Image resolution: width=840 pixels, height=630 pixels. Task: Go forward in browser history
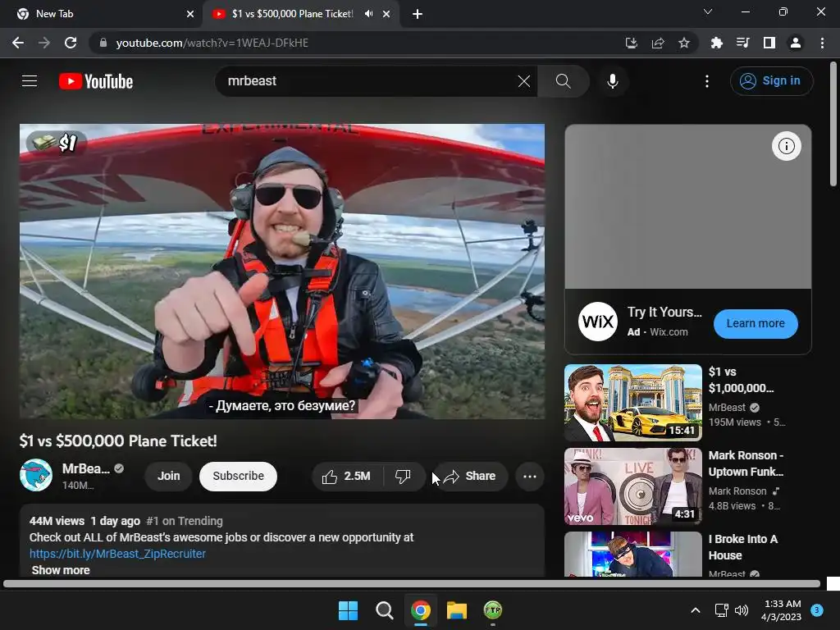[44, 43]
